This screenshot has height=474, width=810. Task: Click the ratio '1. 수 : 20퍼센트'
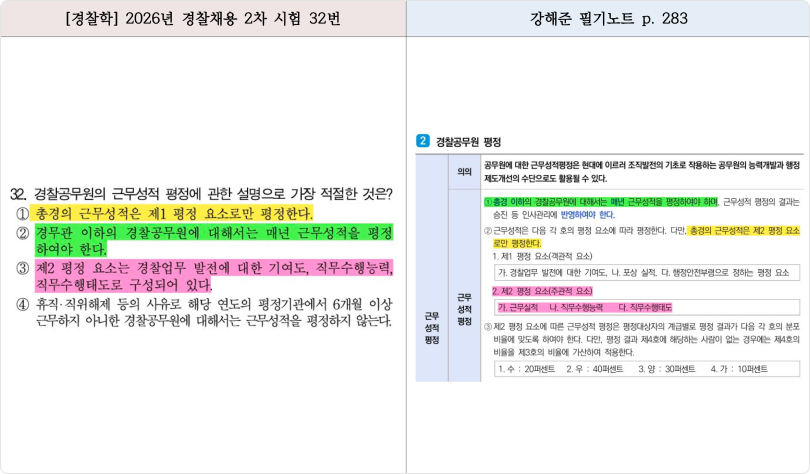pyautogui.click(x=526, y=369)
